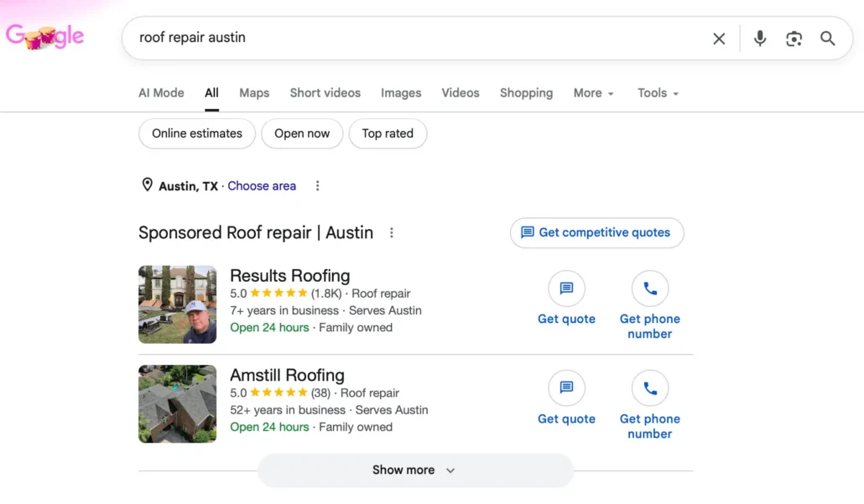Switch to Images tab
The image size is (864, 504).
401,93
